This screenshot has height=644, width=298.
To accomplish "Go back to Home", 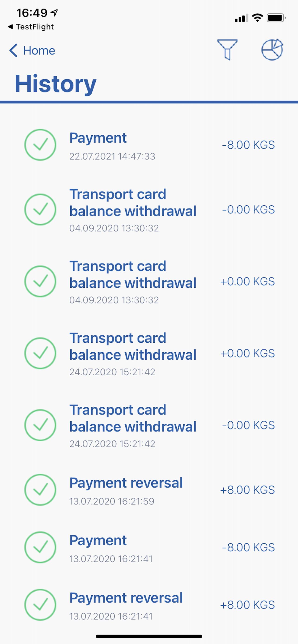I will point(39,51).
